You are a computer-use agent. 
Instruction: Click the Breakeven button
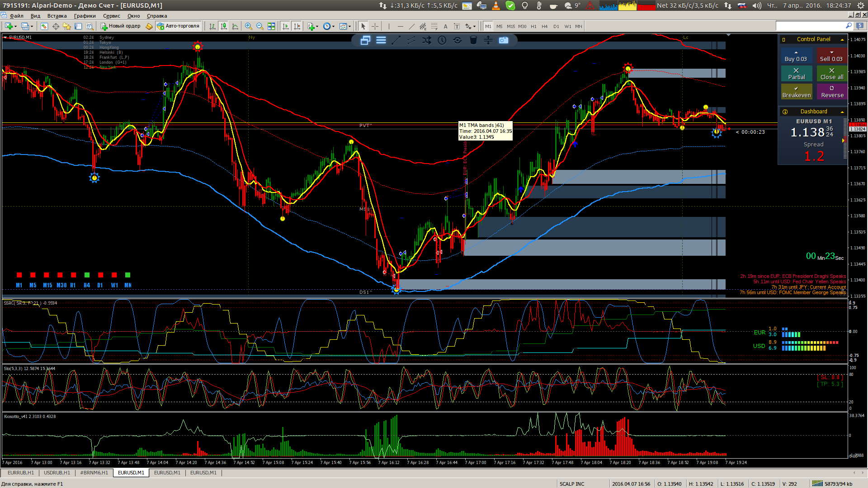[x=797, y=92]
